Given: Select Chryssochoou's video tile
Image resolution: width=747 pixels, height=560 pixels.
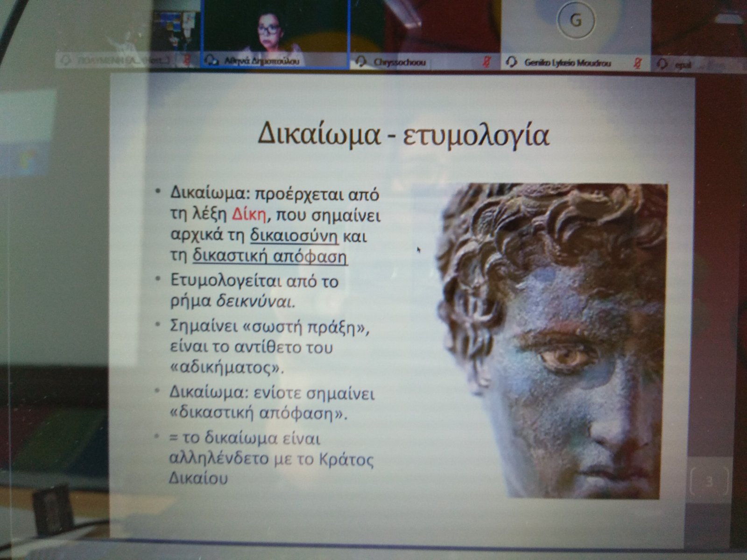Looking at the screenshot, I should [425, 28].
